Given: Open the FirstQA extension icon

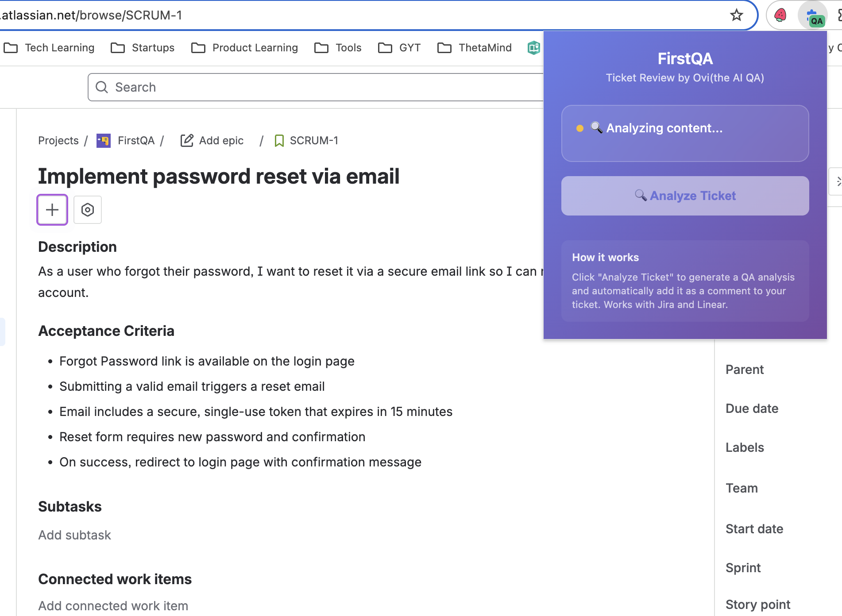Looking at the screenshot, I should click(x=814, y=16).
